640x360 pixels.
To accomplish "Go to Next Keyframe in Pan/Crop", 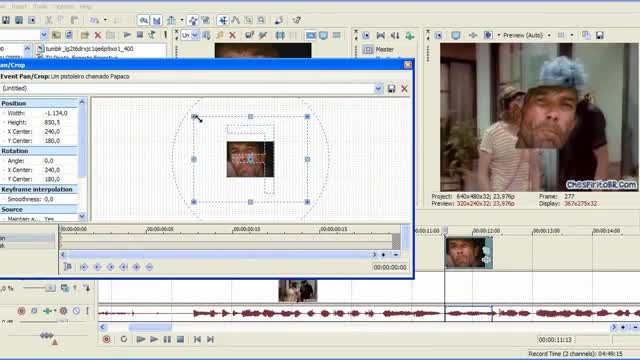I will click(110, 267).
